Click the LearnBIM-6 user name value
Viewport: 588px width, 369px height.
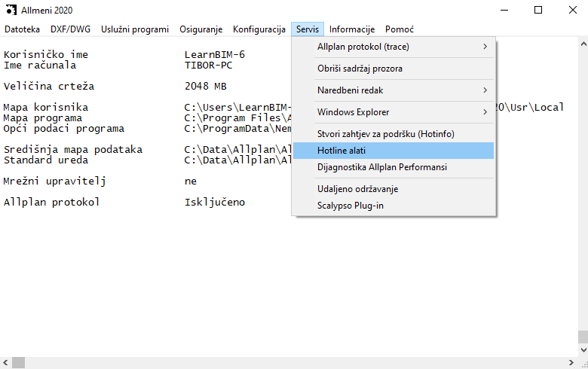tap(215, 55)
